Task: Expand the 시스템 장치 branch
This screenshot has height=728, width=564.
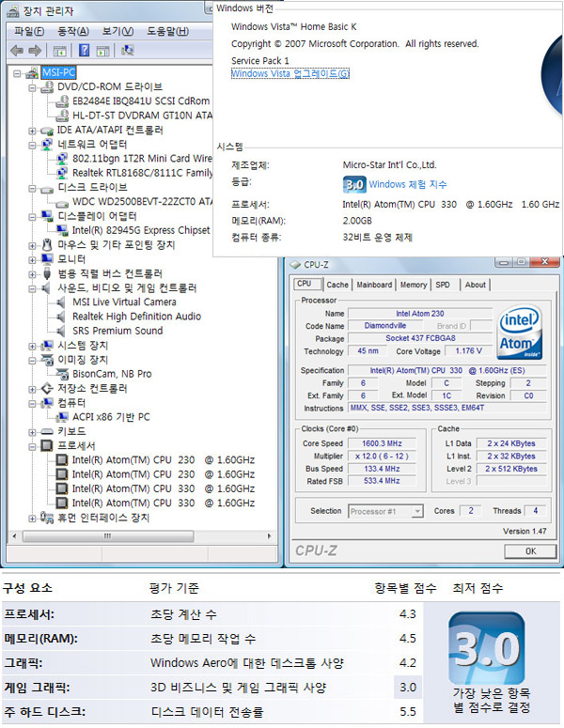Action: (32, 346)
